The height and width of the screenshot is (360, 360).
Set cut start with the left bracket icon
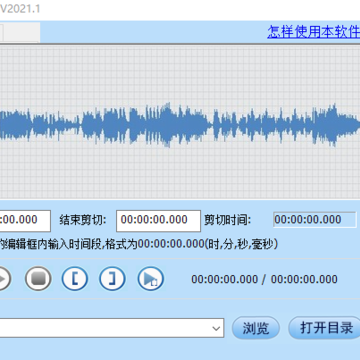(75, 279)
